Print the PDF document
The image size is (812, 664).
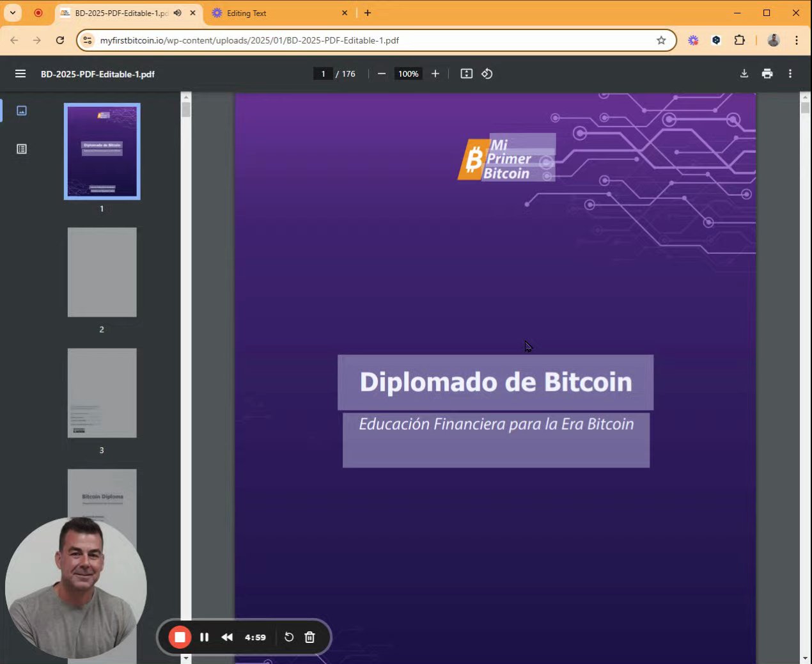767,74
